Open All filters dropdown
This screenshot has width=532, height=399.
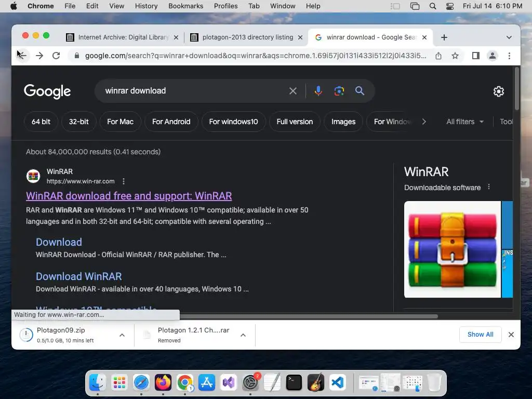[465, 122]
